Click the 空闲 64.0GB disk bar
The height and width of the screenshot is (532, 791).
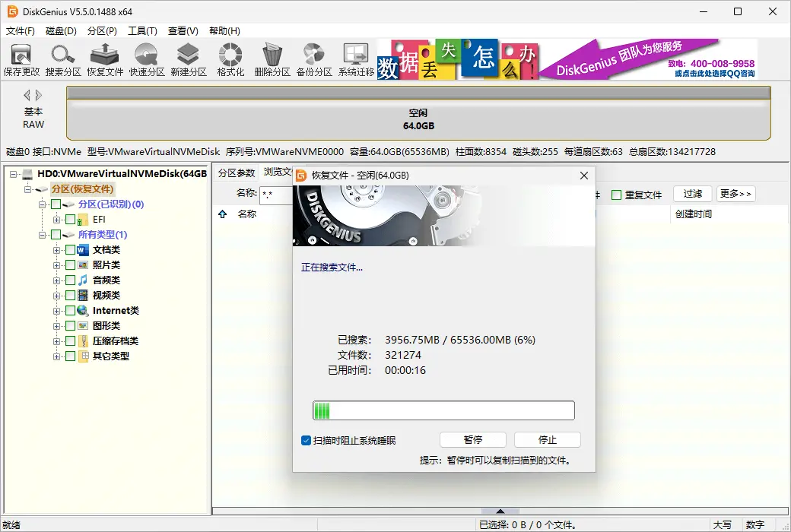pos(418,113)
